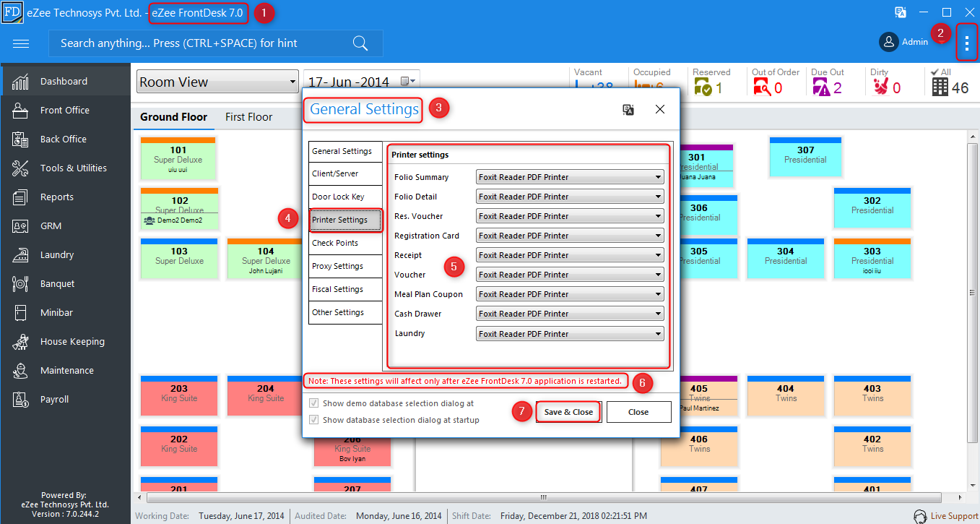Screen dimensions: 980x524
Task: Open the date picker calendar icon
Action: click(407, 82)
